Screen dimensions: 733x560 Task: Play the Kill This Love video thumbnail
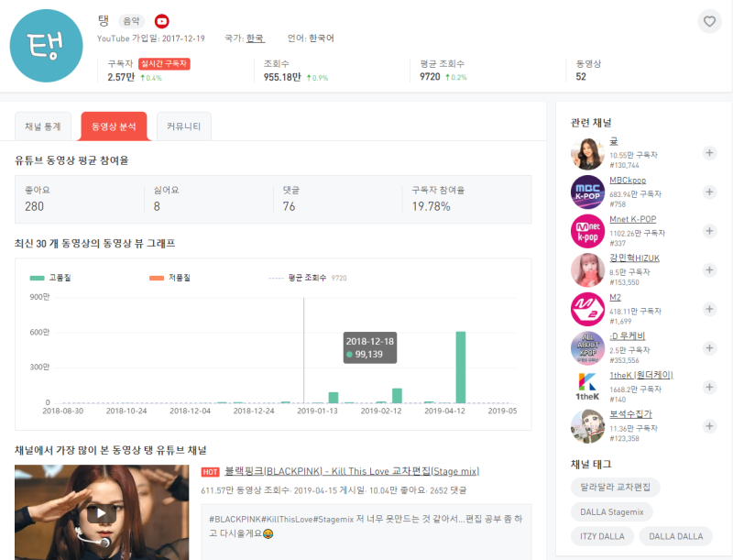[x=102, y=512]
